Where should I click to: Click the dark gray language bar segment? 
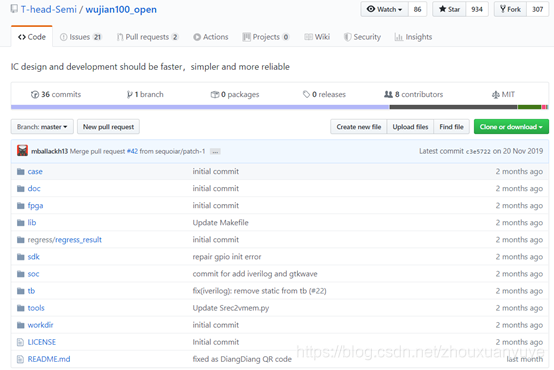[453, 107]
